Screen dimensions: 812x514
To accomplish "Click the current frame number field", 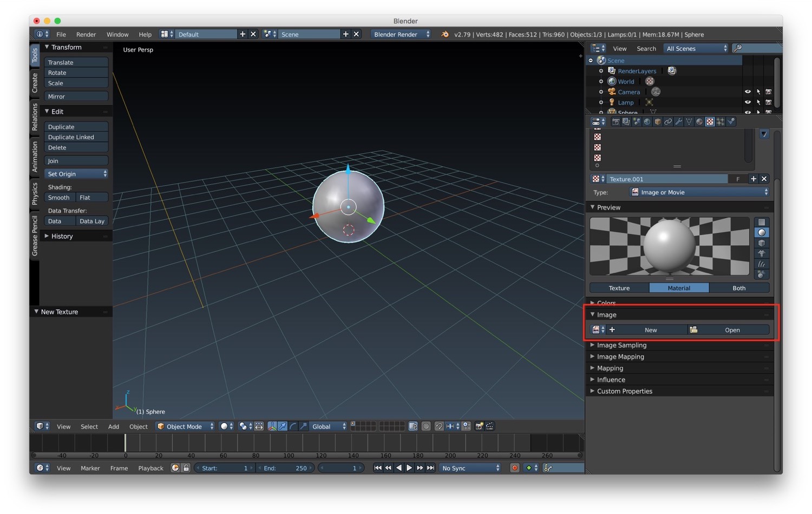I will coord(340,468).
